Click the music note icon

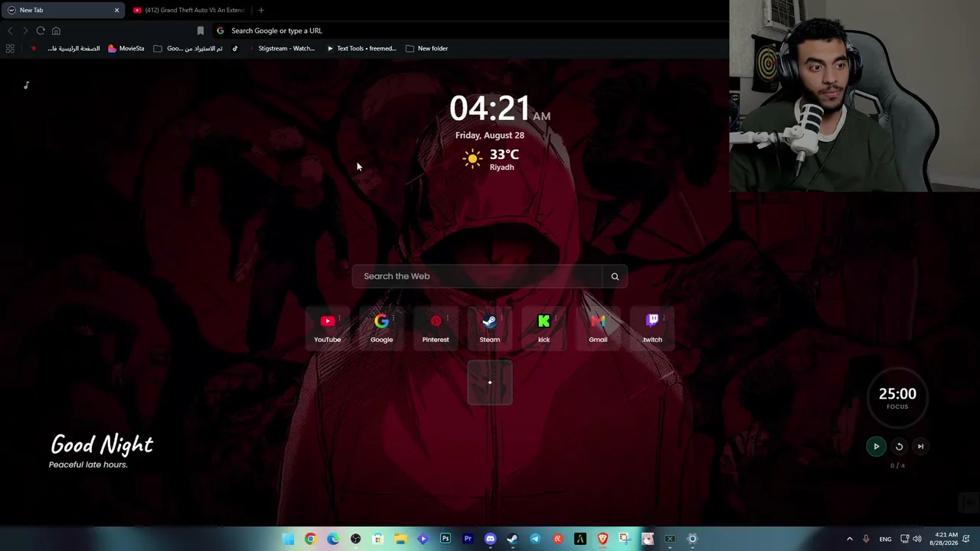pyautogui.click(x=26, y=85)
